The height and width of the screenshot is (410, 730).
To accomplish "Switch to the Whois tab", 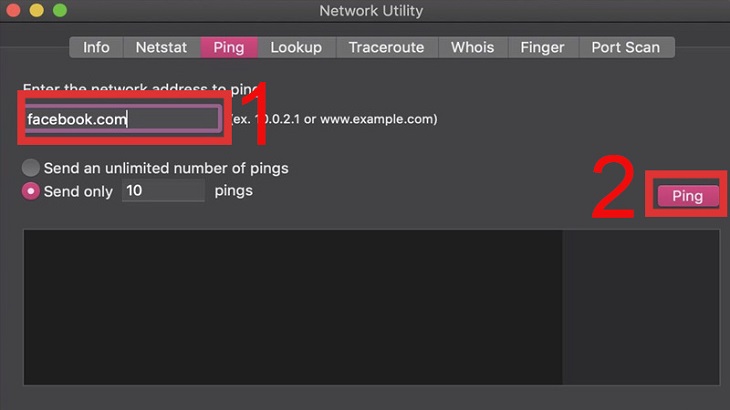I will click(473, 47).
